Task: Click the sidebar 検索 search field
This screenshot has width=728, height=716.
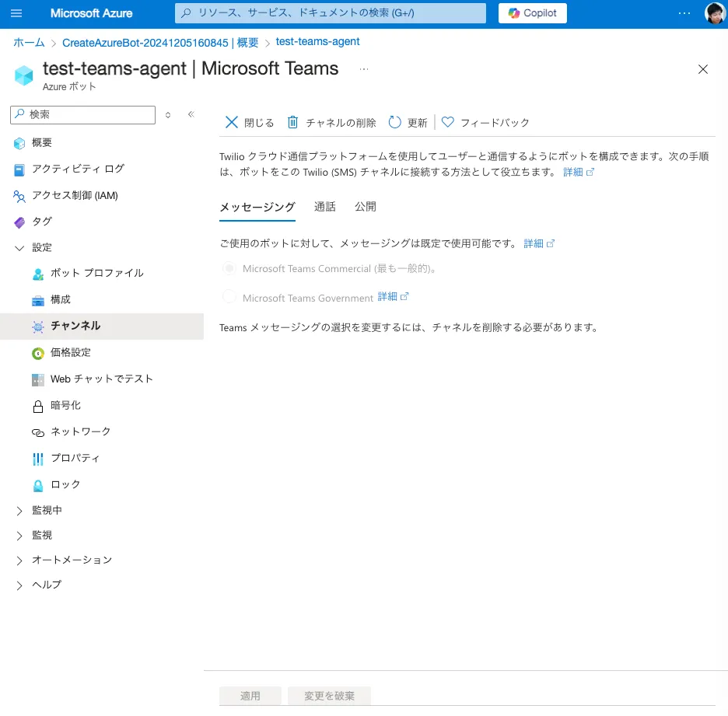Action: tap(82, 114)
